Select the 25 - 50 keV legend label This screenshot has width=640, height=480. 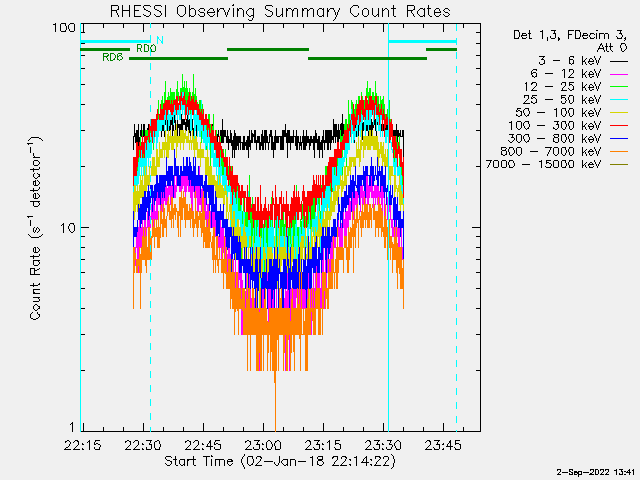(562, 100)
